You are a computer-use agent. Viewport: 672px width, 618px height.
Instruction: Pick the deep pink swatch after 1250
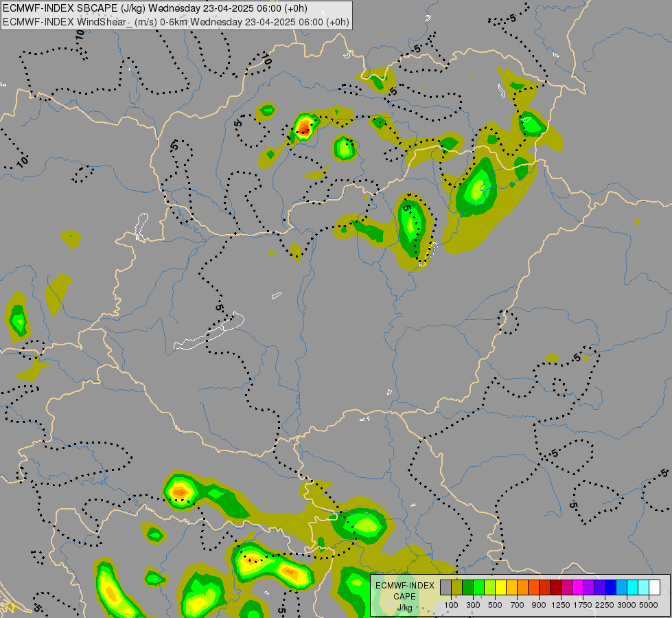tap(567, 587)
